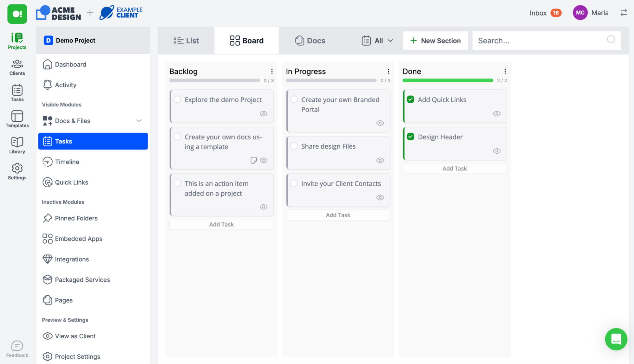Toggle checkbox on Add Quick Links task
The image size is (634, 364).
tap(411, 99)
